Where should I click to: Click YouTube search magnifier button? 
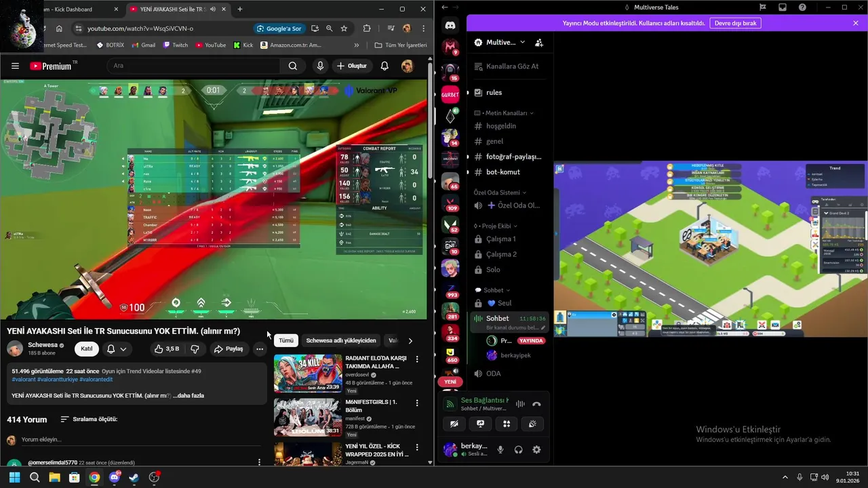click(x=293, y=66)
